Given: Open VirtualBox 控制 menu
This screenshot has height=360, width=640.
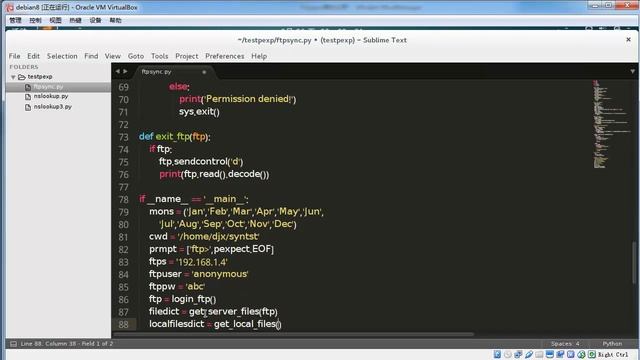Looking at the screenshot, I should click(35, 20).
